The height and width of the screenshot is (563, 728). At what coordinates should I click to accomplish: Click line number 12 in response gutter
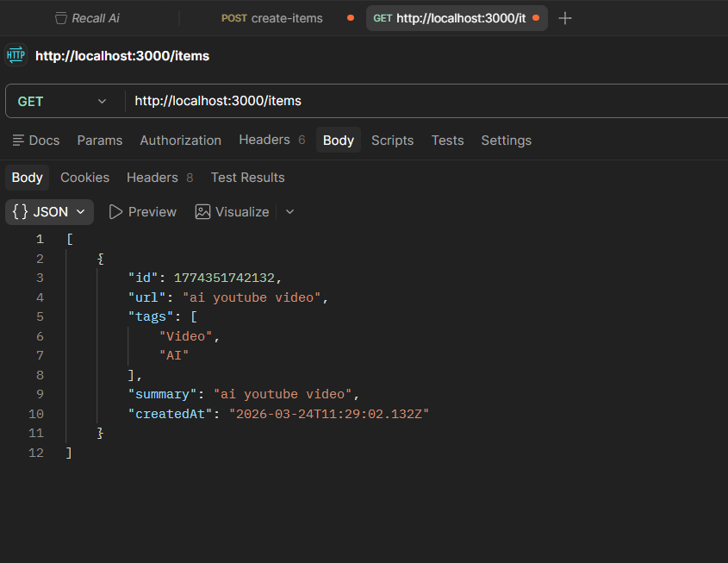pyautogui.click(x=36, y=453)
